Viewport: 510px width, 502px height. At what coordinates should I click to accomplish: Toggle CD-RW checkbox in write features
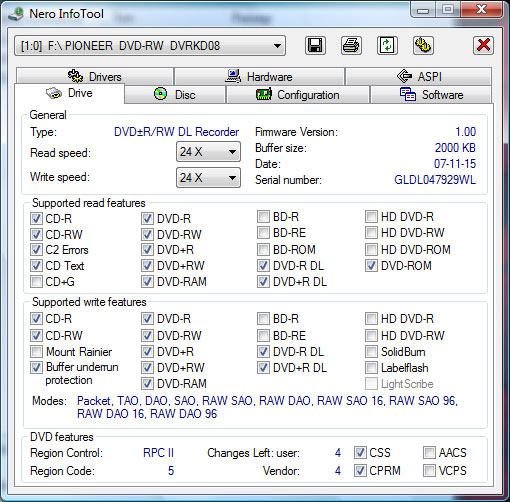[36, 335]
